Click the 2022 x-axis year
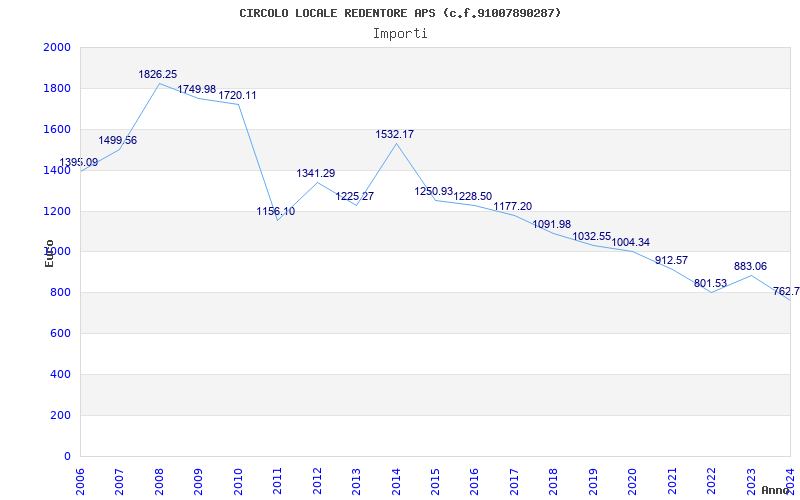The width and height of the screenshot is (800, 500). click(712, 482)
